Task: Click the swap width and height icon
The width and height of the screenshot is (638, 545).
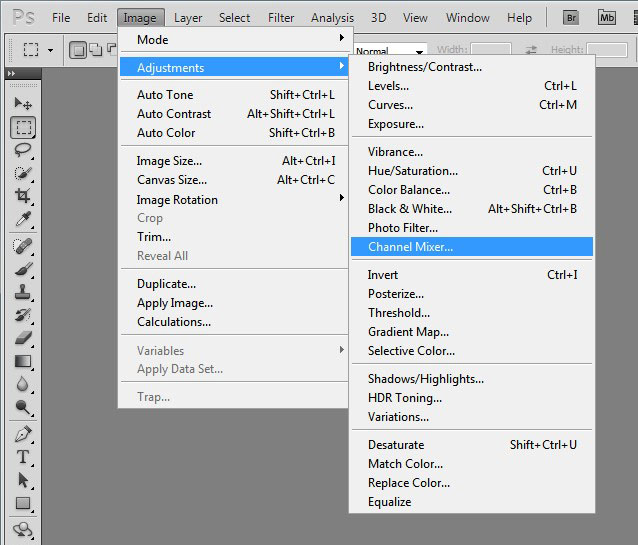Action: click(x=531, y=50)
